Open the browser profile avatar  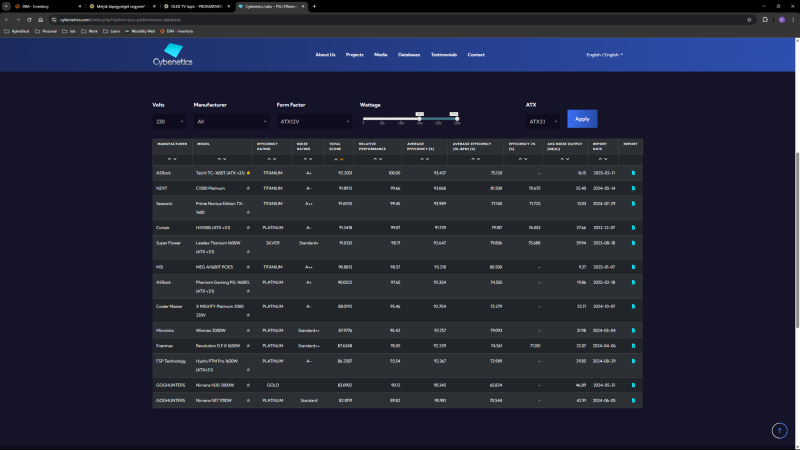[782, 20]
